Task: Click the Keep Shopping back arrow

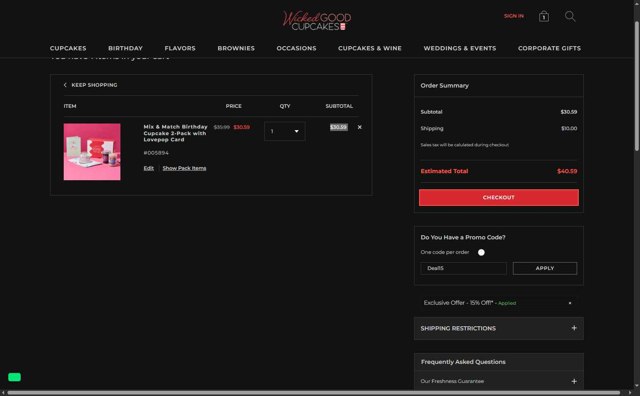Action: click(65, 85)
